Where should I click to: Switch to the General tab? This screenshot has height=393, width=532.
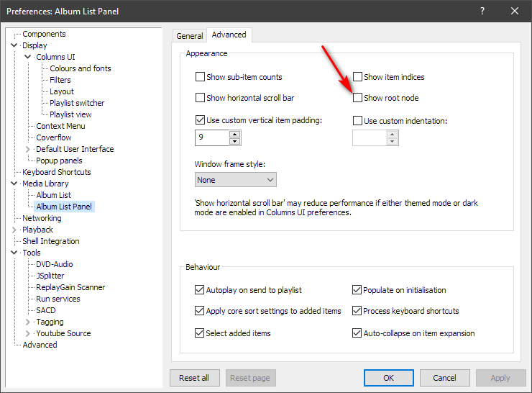(190, 36)
